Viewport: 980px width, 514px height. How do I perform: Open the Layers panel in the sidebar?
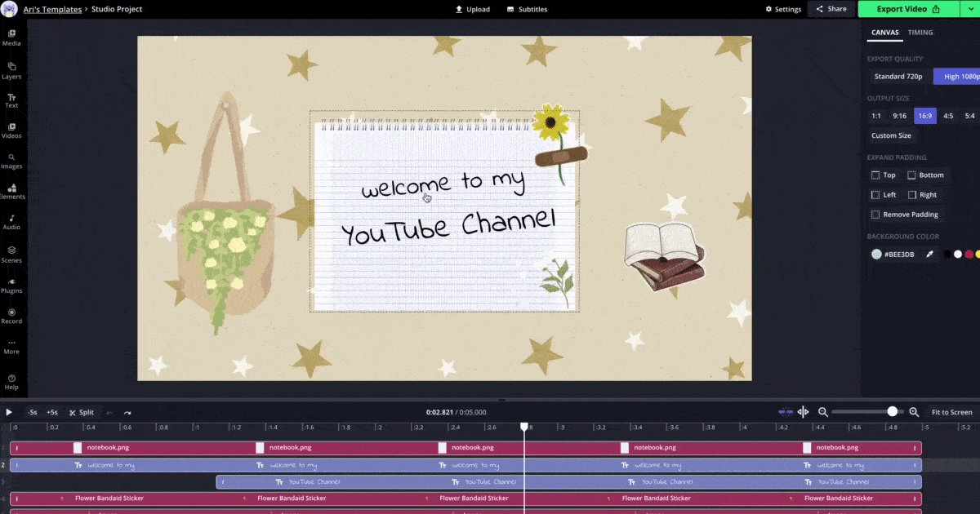11,71
